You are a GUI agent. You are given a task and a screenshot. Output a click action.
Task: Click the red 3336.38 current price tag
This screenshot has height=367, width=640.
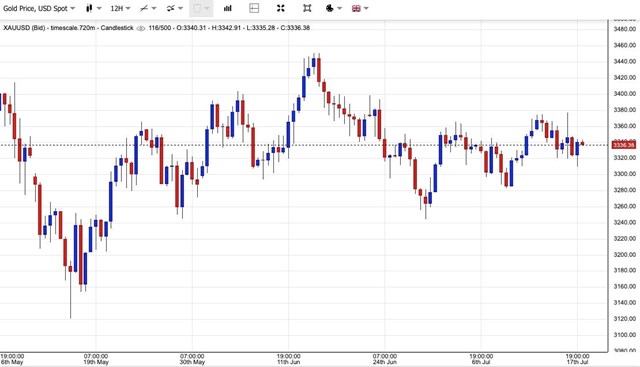[624, 145]
